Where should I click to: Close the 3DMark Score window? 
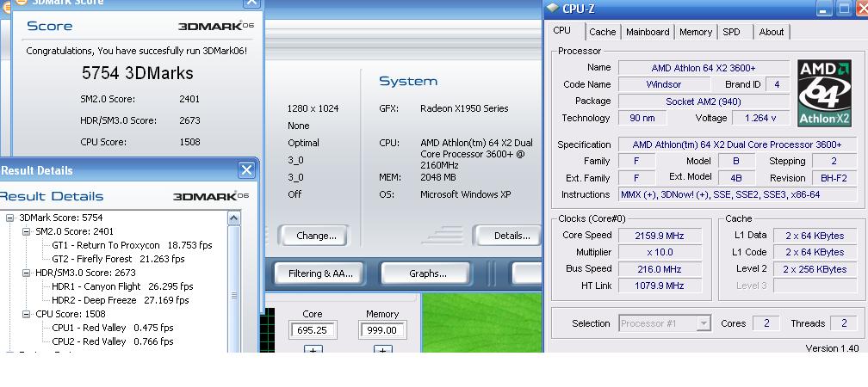click(251, 3)
